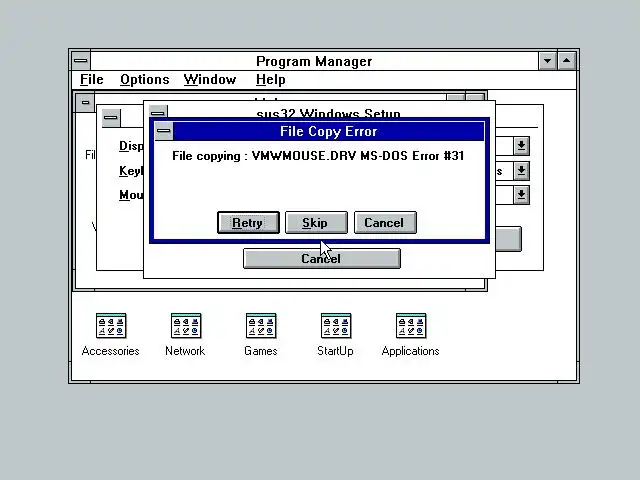This screenshot has width=640, height=480.
Task: Open the Options menu in Program Manager
Action: 144,79
